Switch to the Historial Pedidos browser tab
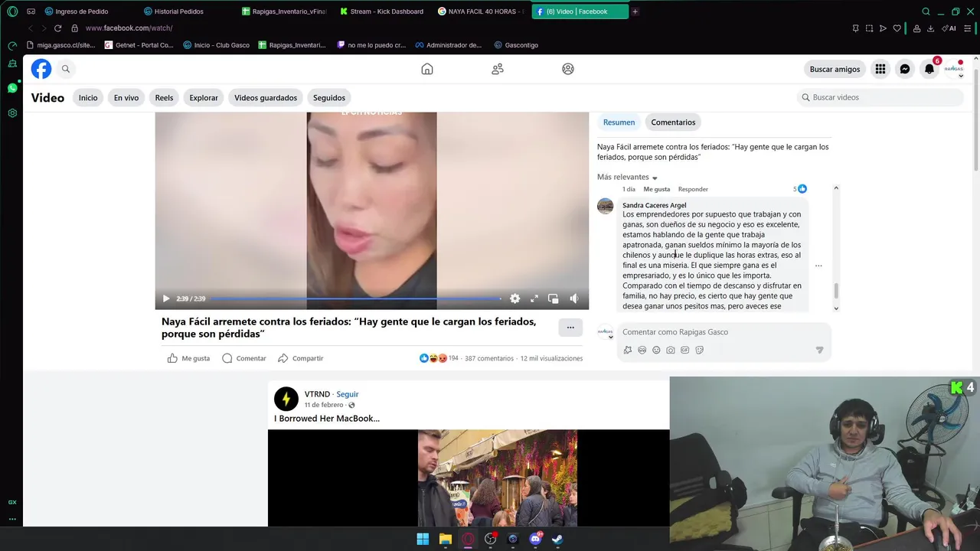This screenshot has height=551, width=980. 173,11
